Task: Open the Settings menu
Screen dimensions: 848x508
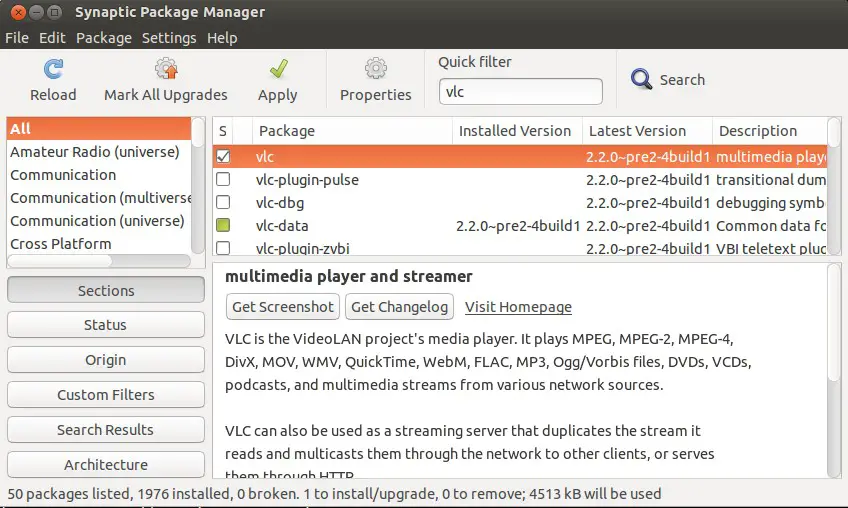Action: pos(169,38)
